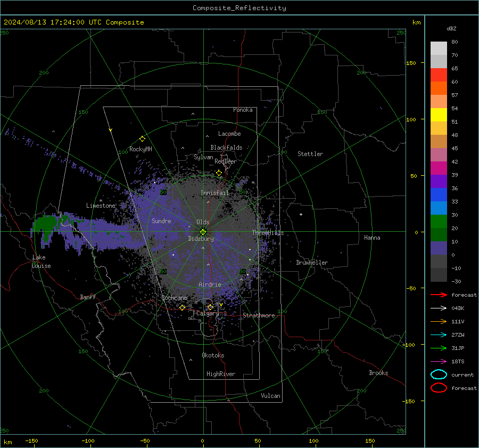This screenshot has height=448, width=479.
Task: Click the Blackfalds label
Action: pyautogui.click(x=226, y=148)
